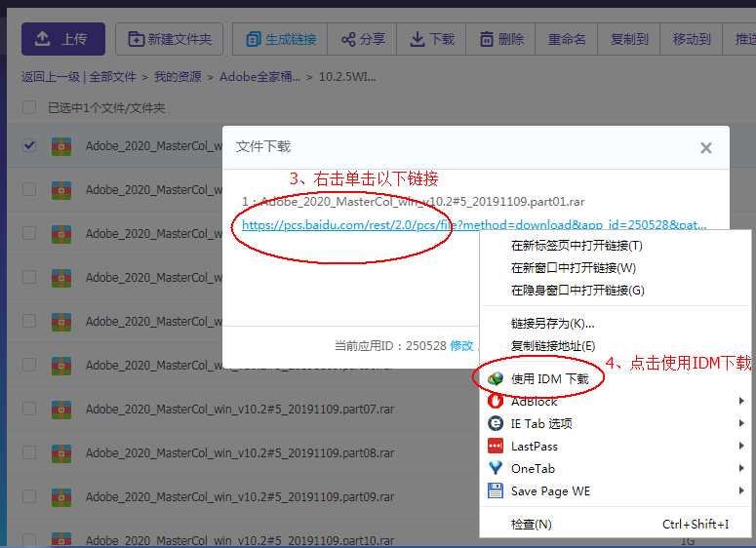Click the link icon beside 生成链接

coord(253,39)
